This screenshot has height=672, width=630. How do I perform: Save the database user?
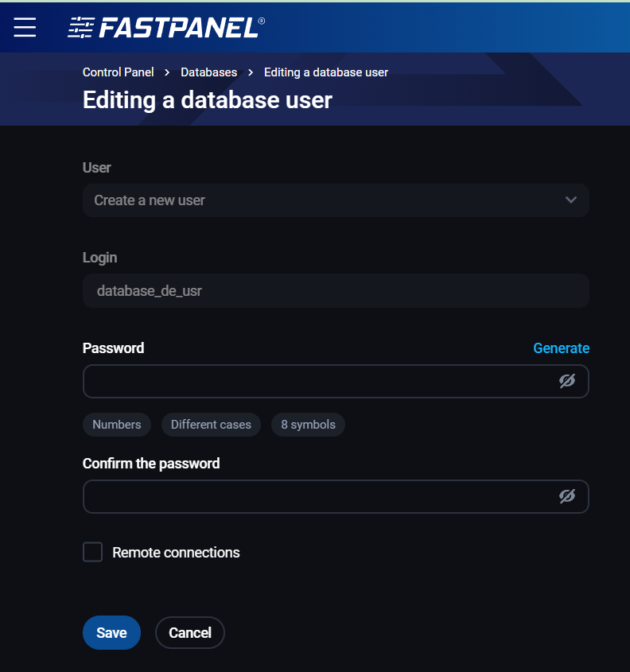point(111,633)
